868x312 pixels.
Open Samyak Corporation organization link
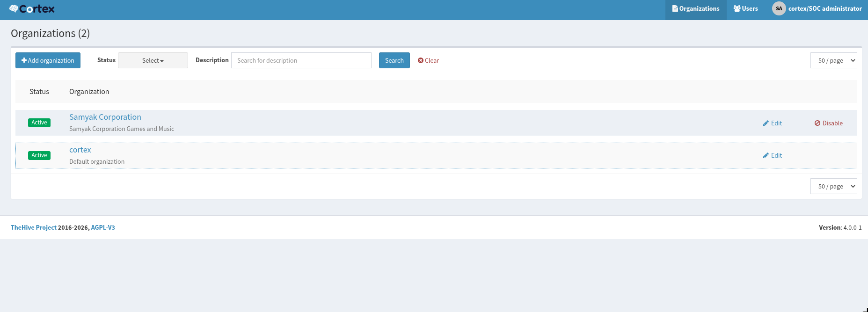105,117
